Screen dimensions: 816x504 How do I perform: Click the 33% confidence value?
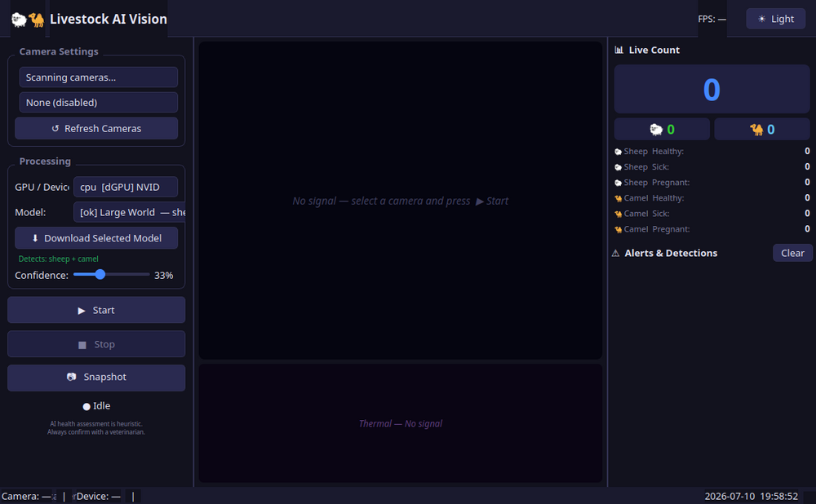tap(163, 275)
